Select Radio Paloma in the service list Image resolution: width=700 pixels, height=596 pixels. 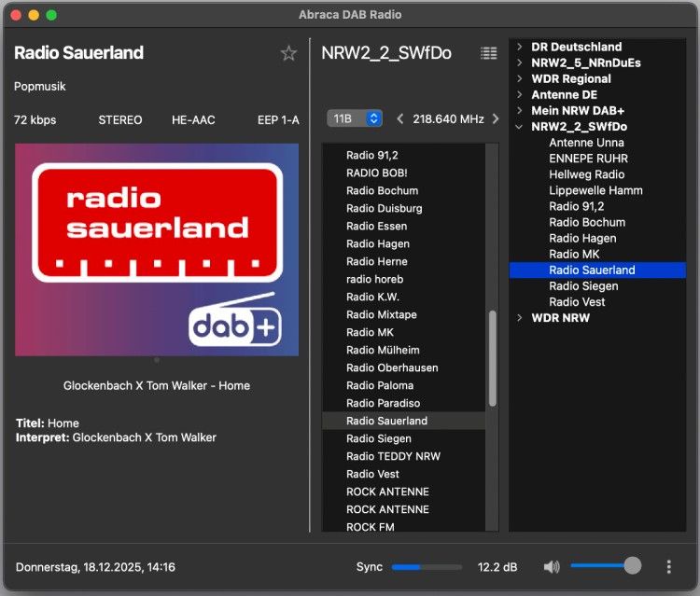pos(379,385)
